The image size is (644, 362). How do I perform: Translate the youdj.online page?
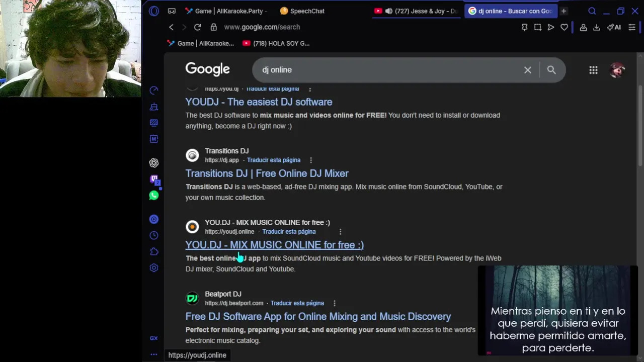pyautogui.click(x=289, y=232)
